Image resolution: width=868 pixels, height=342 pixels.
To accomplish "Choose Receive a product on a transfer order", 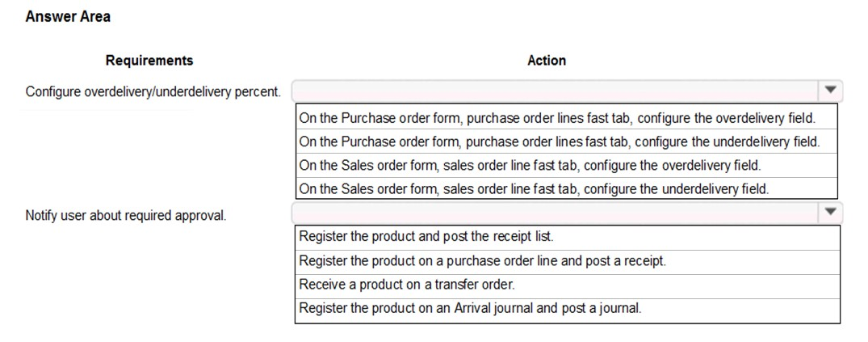I will (568, 285).
